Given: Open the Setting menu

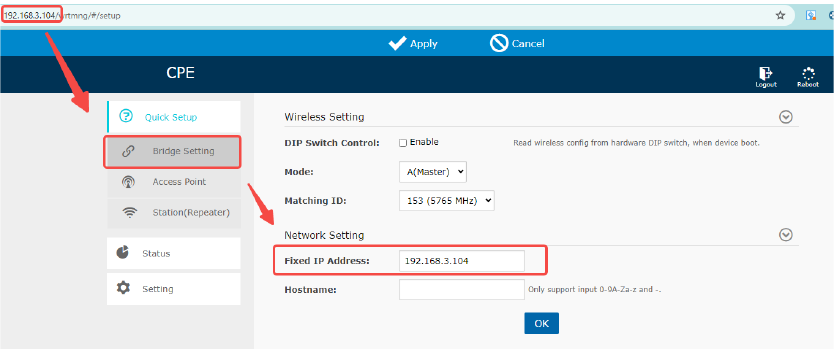Looking at the screenshot, I should click(x=174, y=288).
